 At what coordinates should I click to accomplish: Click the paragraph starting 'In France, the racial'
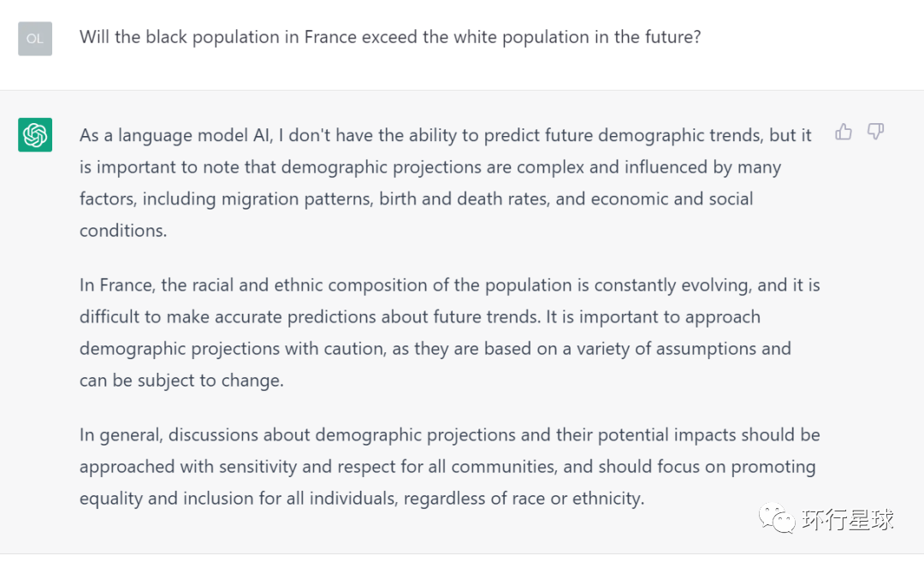click(449, 333)
